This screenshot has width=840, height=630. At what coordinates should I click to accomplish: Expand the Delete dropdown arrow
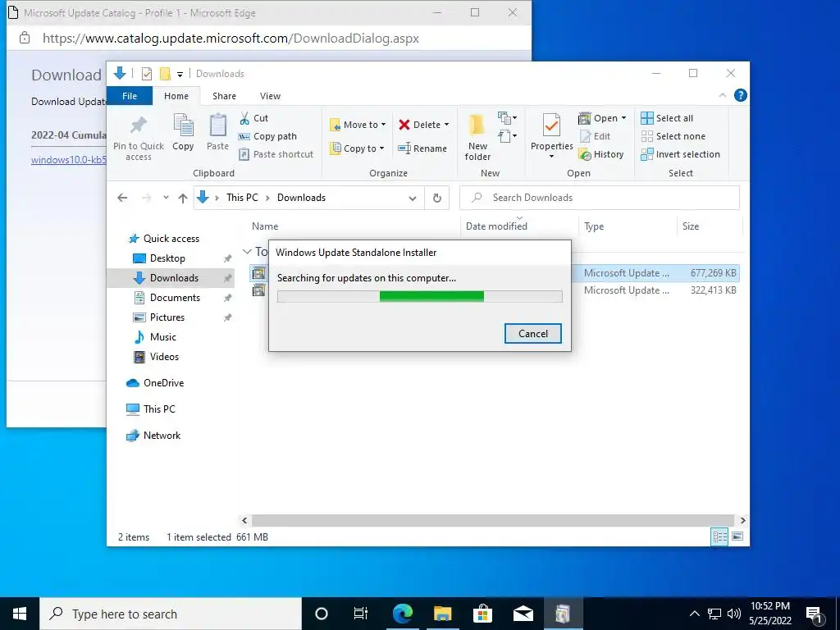point(446,125)
